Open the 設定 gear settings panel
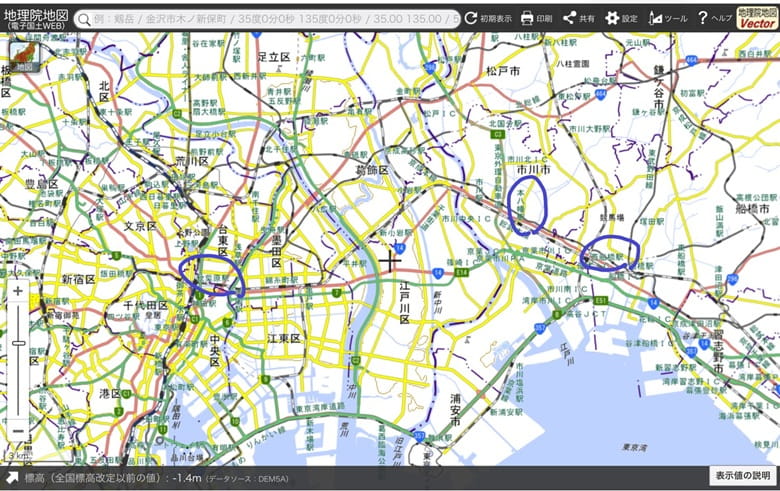 pyautogui.click(x=621, y=17)
